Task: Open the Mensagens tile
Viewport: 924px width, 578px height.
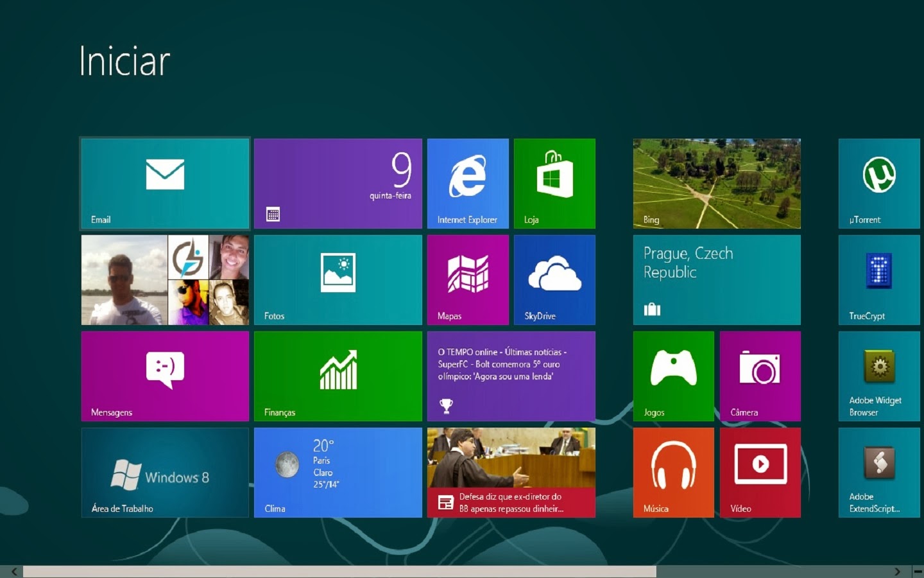Action: pos(165,376)
